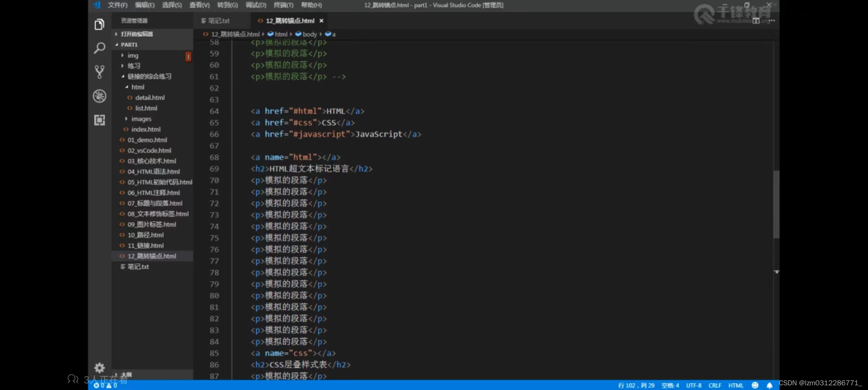
Task: Click the errors and warnings status indicator
Action: pos(105,385)
